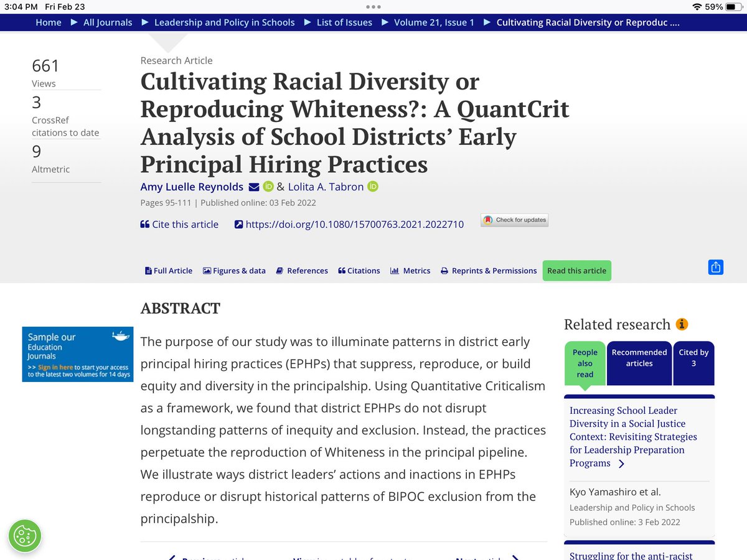Tap the clock showing 3:04 PM

point(21,7)
